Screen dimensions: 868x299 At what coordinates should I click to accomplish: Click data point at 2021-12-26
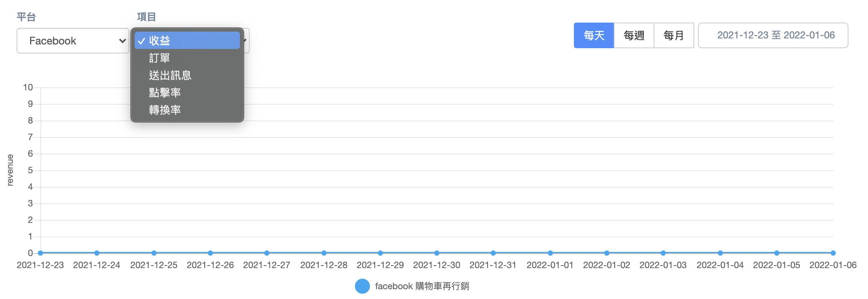pos(210,253)
